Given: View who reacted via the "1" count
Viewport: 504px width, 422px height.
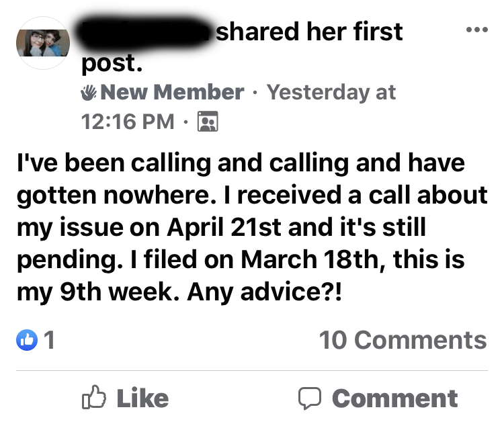Looking at the screenshot, I should point(49,340).
